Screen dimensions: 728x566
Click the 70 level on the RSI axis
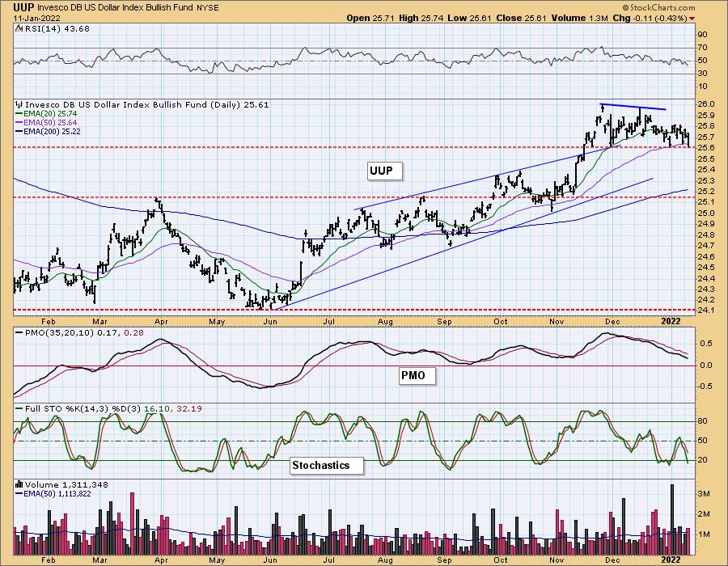pyautogui.click(x=702, y=48)
